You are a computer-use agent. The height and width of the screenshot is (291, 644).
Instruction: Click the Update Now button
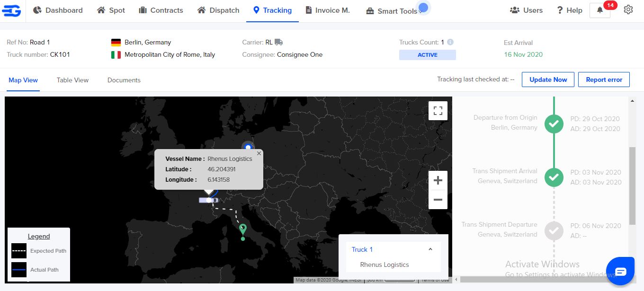548,79
